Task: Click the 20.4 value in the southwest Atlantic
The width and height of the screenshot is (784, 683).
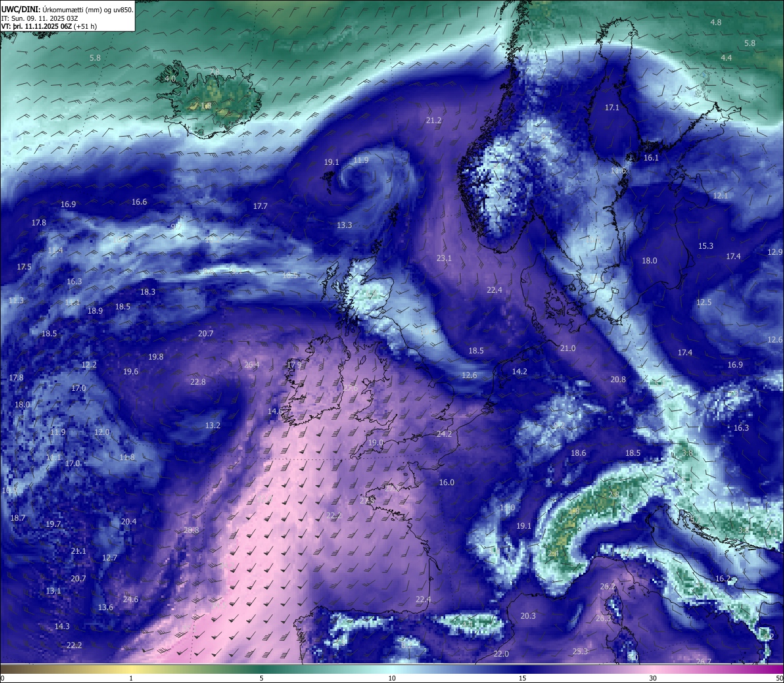Action: pos(129,521)
